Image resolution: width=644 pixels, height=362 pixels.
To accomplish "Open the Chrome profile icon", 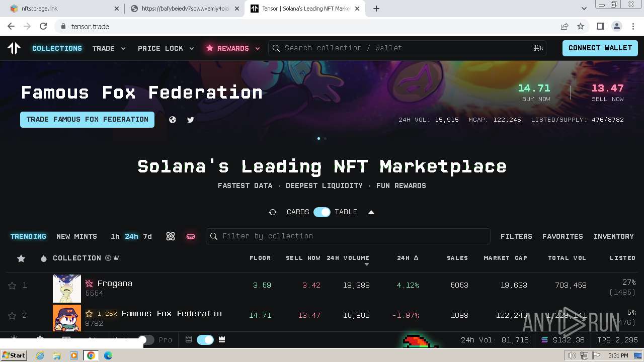I will tap(616, 26).
